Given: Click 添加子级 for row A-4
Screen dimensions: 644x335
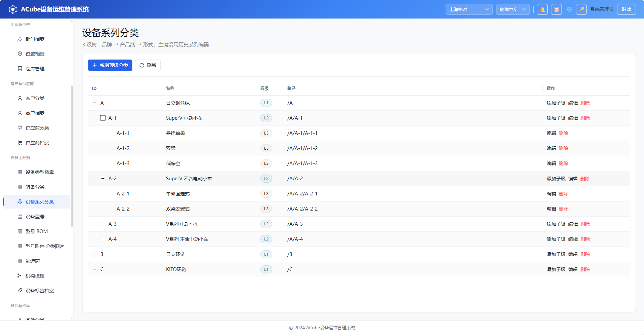Looking at the screenshot, I should pos(556,239).
